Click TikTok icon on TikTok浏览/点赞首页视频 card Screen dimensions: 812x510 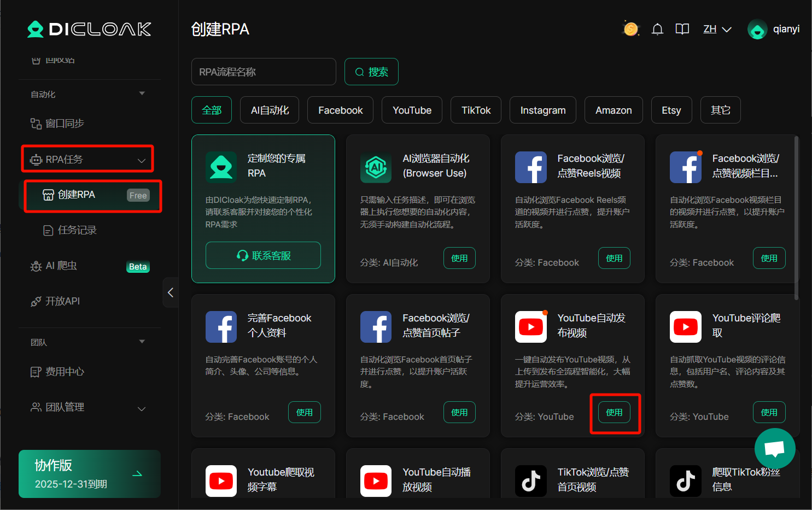pyautogui.click(x=531, y=481)
